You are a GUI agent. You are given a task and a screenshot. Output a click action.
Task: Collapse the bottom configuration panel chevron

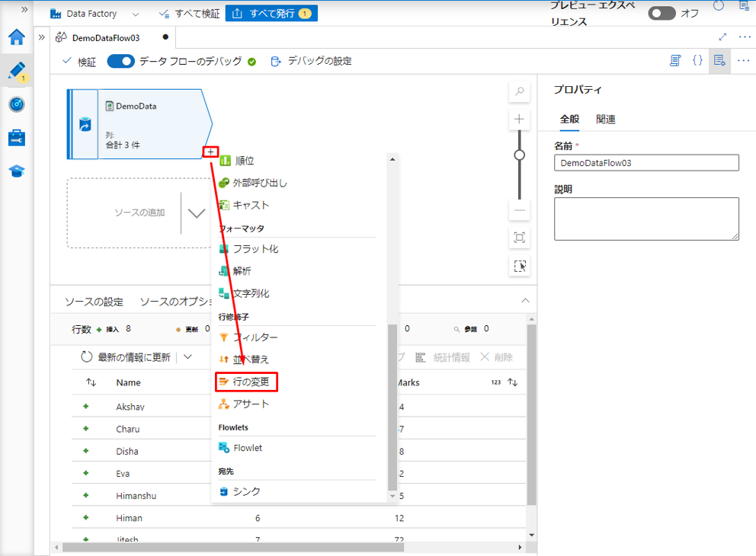coord(526,301)
